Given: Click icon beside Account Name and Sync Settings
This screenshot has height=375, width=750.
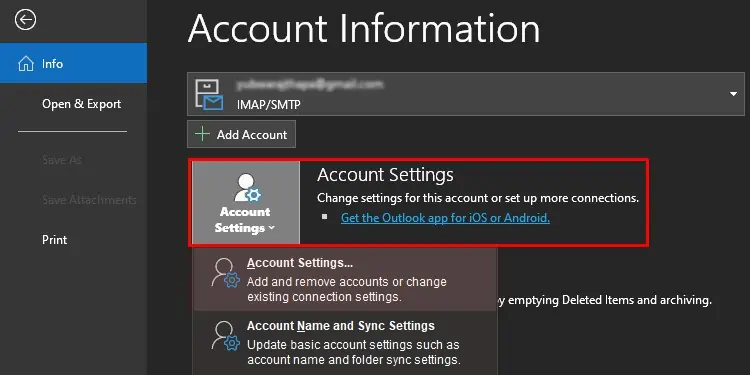Looking at the screenshot, I should [x=225, y=336].
